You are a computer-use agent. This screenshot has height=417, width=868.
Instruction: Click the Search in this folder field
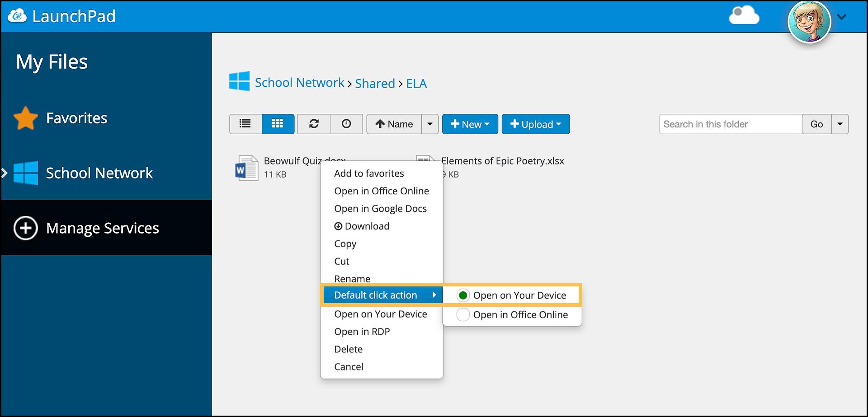click(x=730, y=124)
